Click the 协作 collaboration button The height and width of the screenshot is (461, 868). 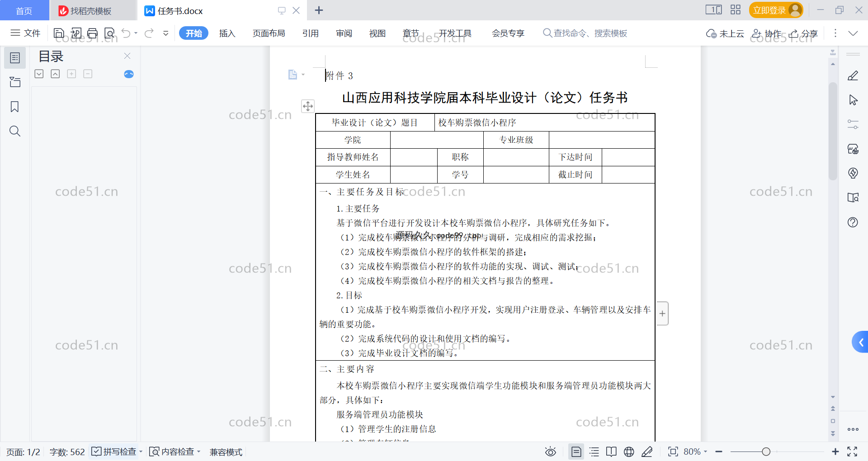coord(766,33)
